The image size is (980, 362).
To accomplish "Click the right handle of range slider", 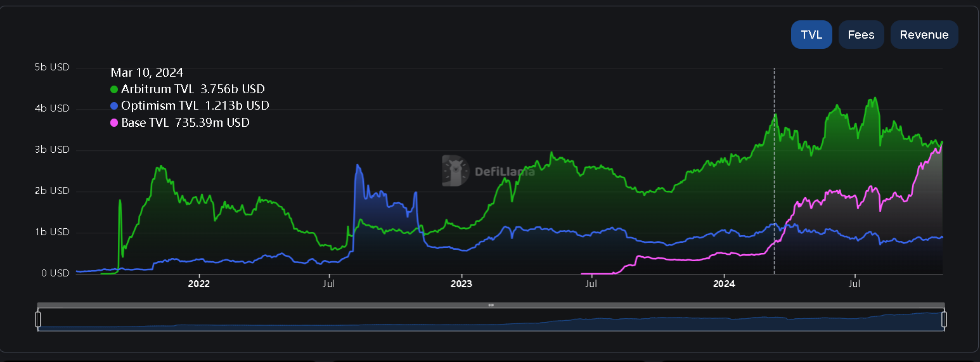I will (x=944, y=319).
